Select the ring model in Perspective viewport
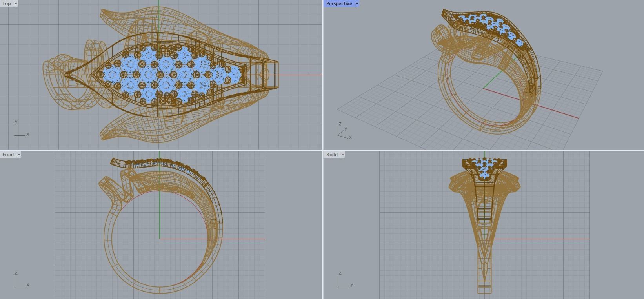This screenshot has width=644, height=299. 486,71
